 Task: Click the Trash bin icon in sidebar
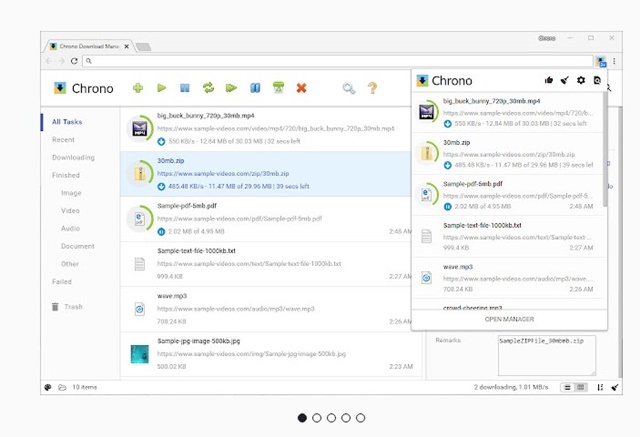coord(55,306)
